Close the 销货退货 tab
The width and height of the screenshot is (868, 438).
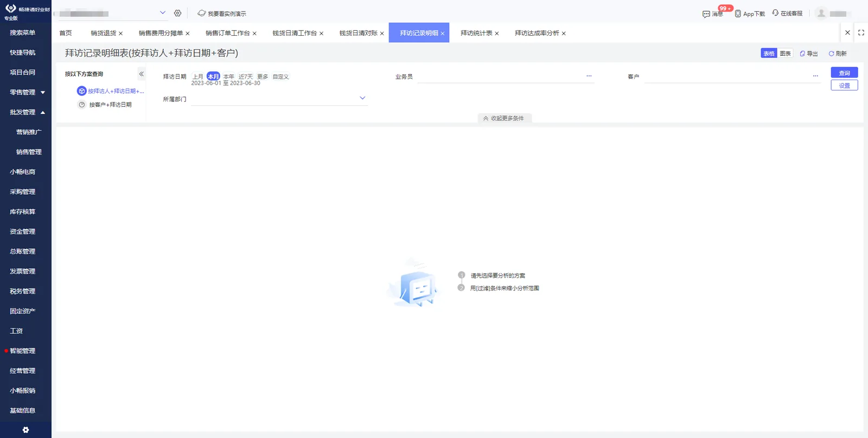[x=120, y=34]
